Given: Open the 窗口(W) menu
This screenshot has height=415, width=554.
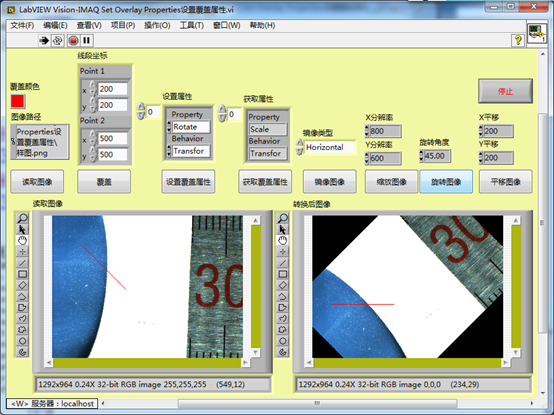Looking at the screenshot, I should click(226, 25).
